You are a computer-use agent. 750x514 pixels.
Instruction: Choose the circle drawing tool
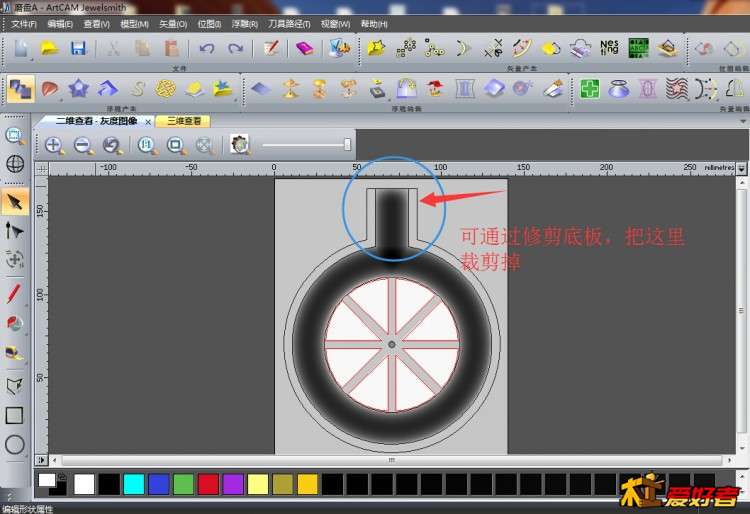[x=15, y=444]
